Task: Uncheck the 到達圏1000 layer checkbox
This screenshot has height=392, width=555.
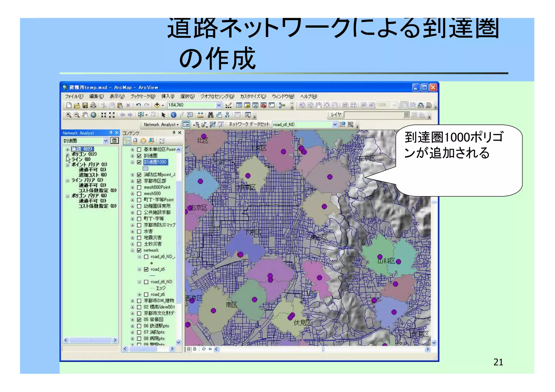Action: 139,162
